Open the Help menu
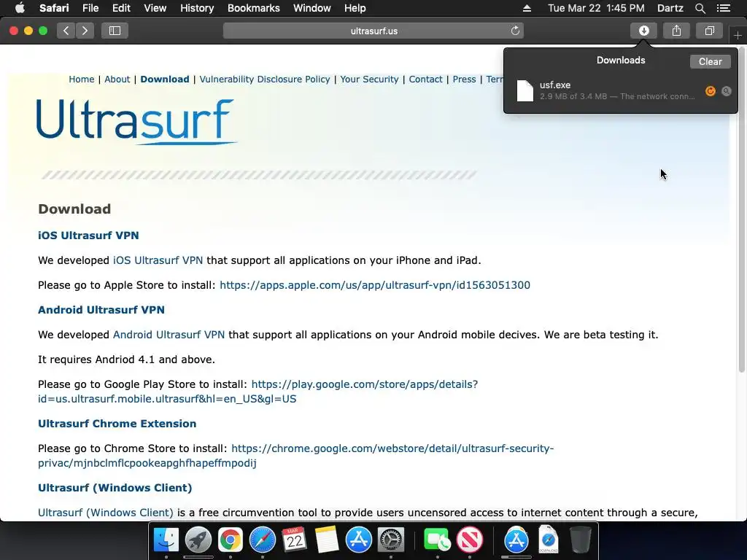This screenshot has width=747, height=560. [x=355, y=8]
